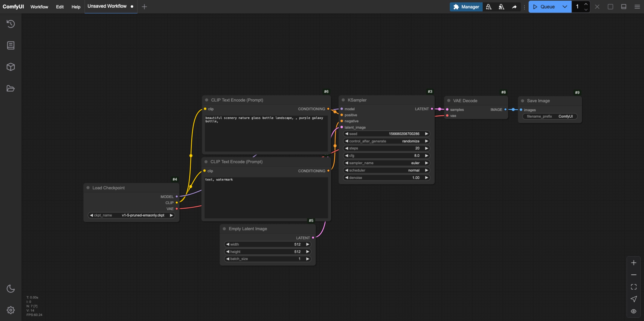Viewport: 644px width, 321px height.
Task: Click the positive prompt text area
Action: pos(266,133)
